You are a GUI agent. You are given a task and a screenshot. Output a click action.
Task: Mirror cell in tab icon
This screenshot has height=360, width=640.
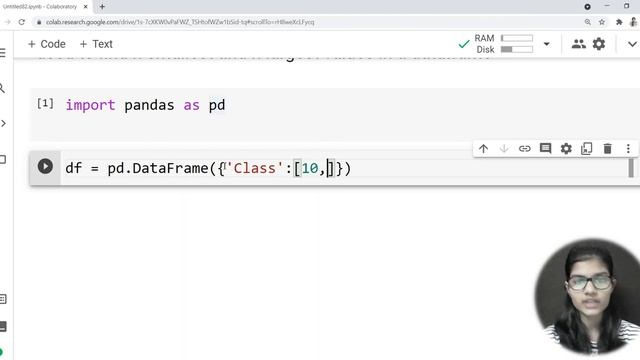[587, 149]
